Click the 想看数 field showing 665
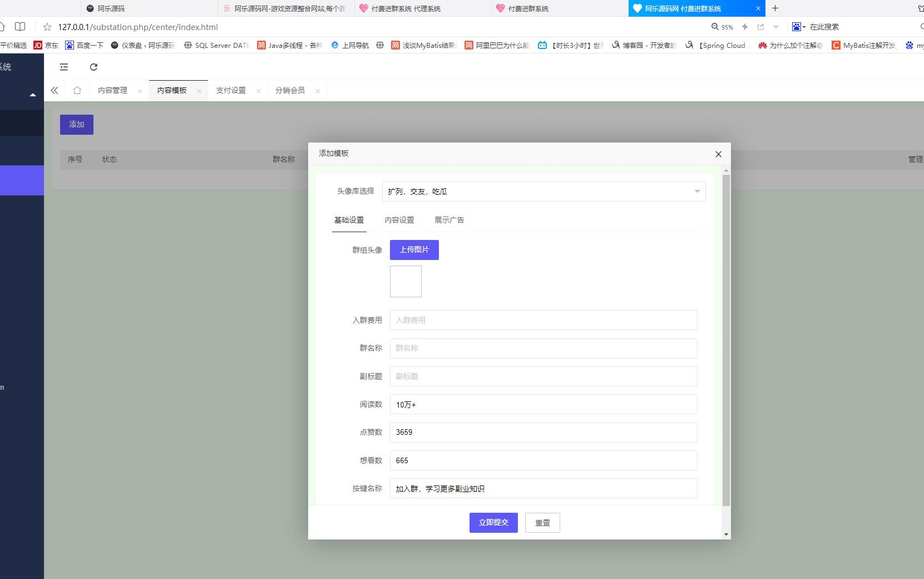Image resolution: width=924 pixels, height=579 pixels. point(543,460)
